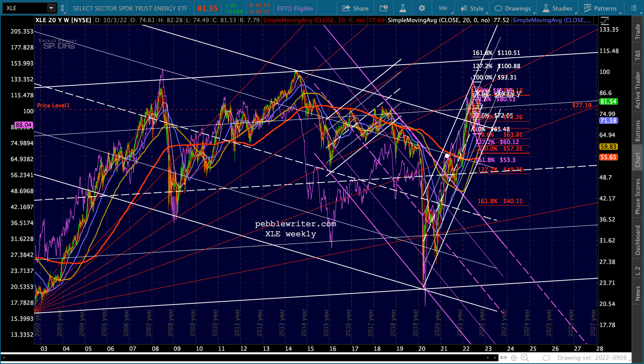Viewport: 644px width, 364px height.
Task: Open the thinkScript flask icon
Action: (x=403, y=8)
